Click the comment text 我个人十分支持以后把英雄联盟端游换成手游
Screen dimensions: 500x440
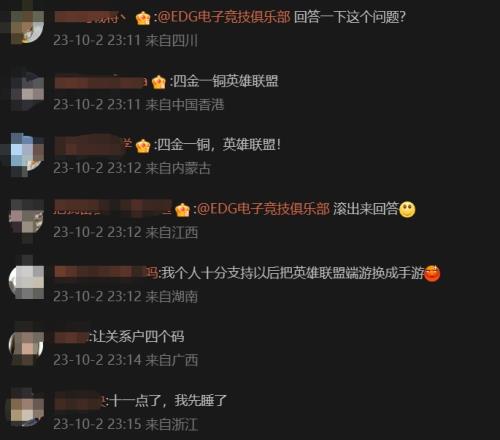[293, 273]
